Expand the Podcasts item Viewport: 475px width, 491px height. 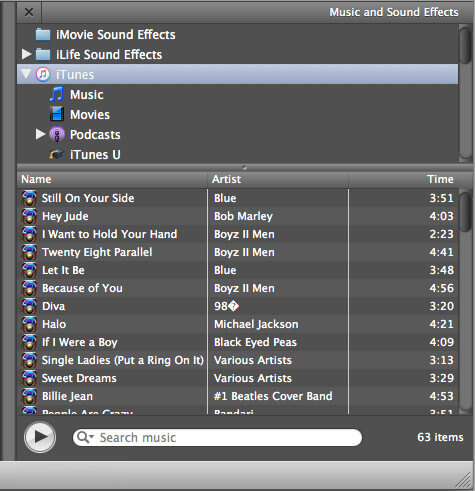click(x=40, y=134)
